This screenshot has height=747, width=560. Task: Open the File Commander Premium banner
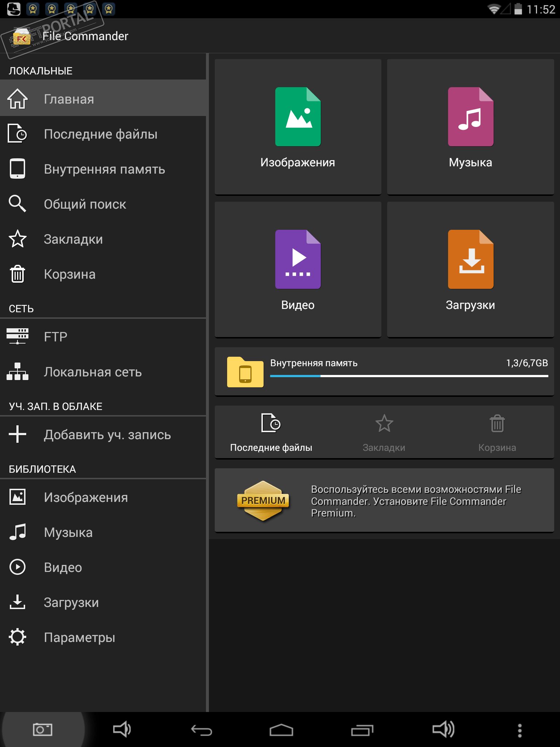(384, 500)
